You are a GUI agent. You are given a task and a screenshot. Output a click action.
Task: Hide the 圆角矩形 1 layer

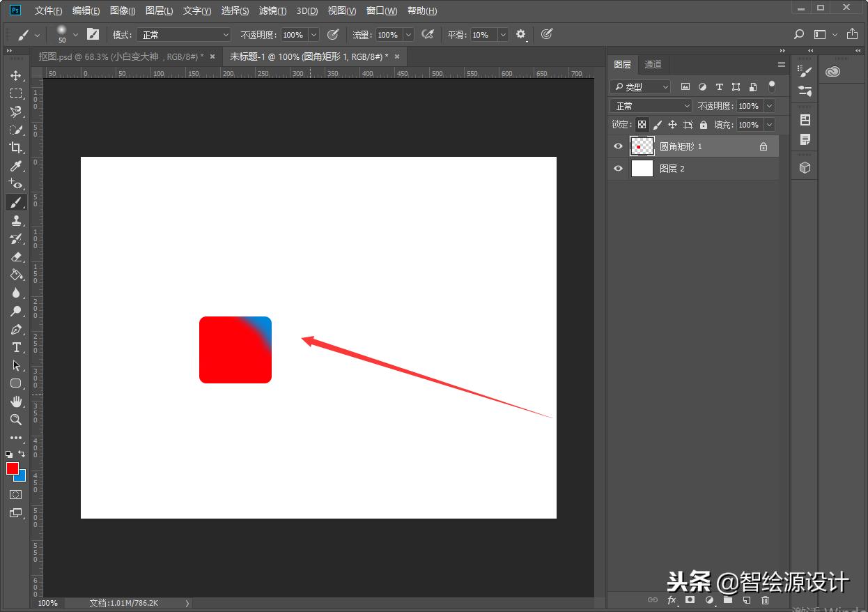(618, 146)
